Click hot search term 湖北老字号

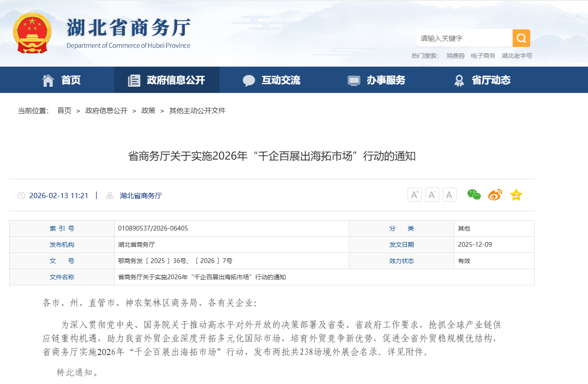click(517, 56)
